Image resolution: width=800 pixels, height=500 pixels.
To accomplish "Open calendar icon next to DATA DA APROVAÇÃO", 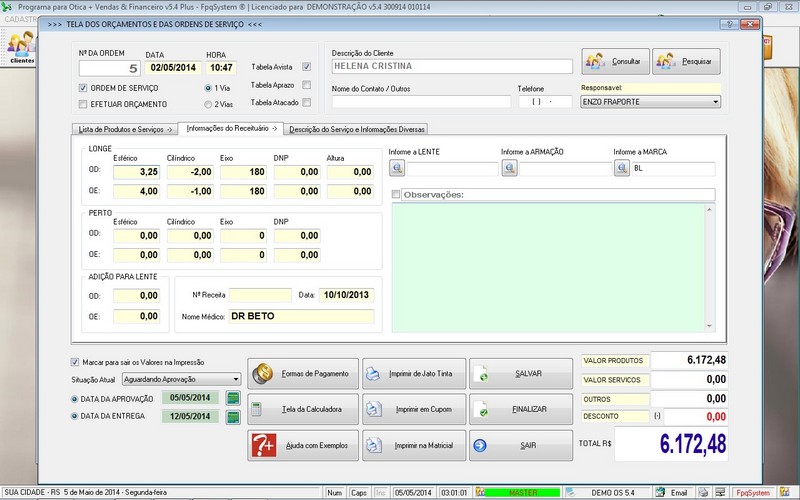I will (234, 398).
